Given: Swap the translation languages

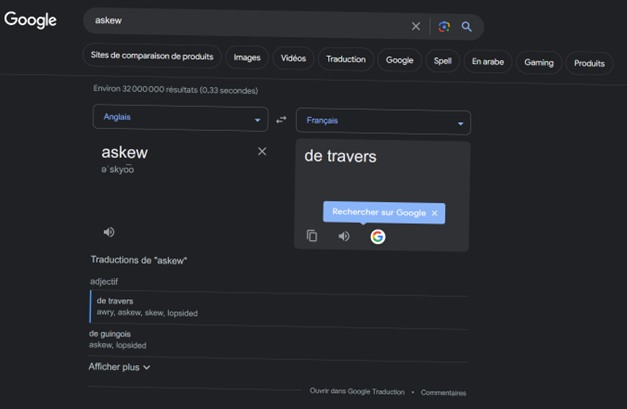Looking at the screenshot, I should [282, 120].
